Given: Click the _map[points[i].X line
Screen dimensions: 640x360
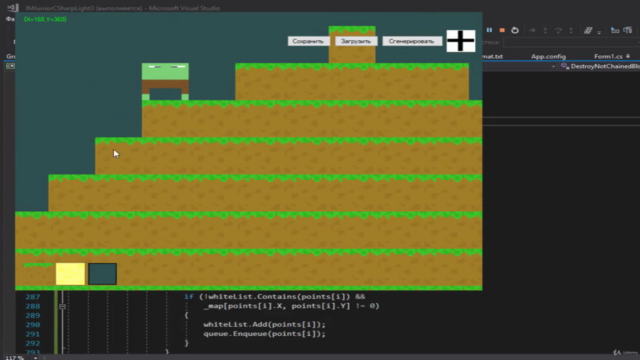Looking at the screenshot, I should click(291, 306).
